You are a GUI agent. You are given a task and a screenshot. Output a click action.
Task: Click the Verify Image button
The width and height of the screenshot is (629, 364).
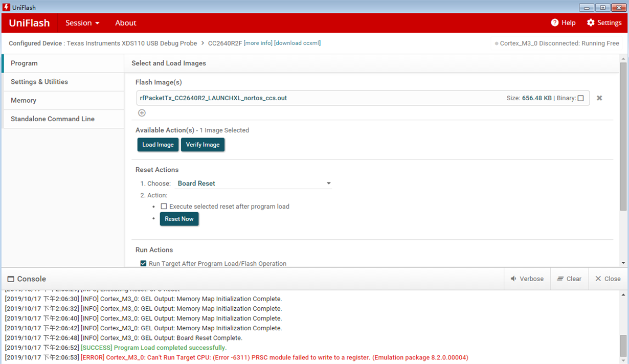(203, 145)
